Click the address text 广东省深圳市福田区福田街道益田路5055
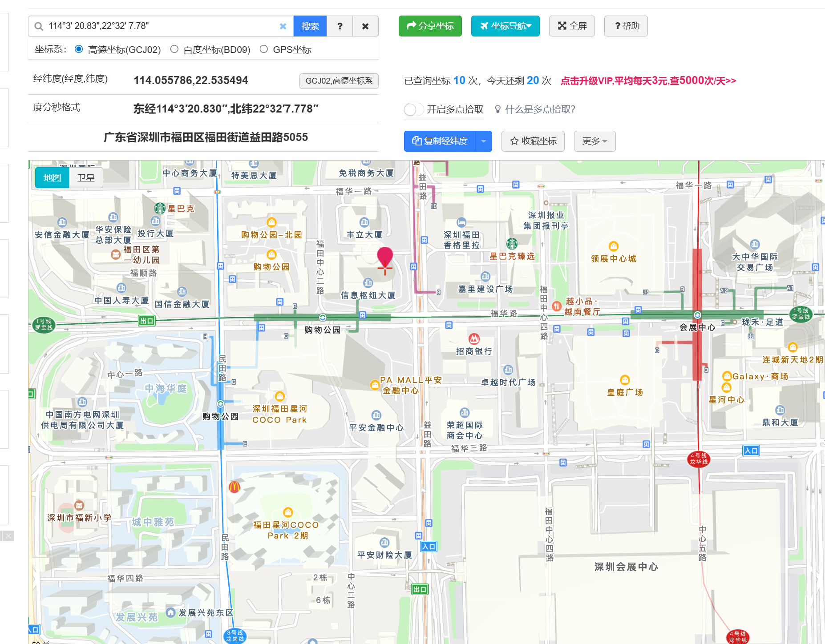 206,137
